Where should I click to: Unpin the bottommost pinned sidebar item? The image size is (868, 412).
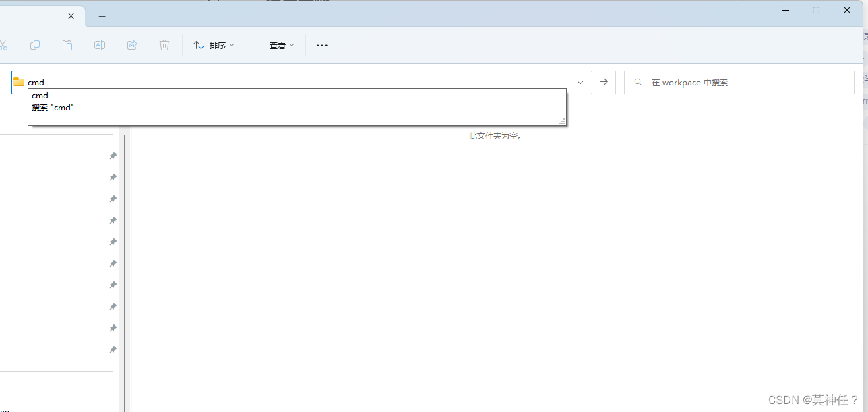pyautogui.click(x=113, y=349)
